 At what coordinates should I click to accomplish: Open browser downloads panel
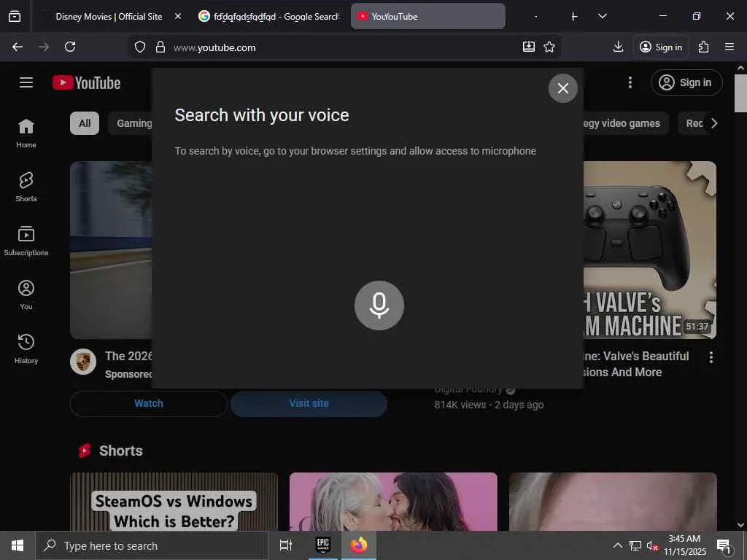pyautogui.click(x=619, y=47)
